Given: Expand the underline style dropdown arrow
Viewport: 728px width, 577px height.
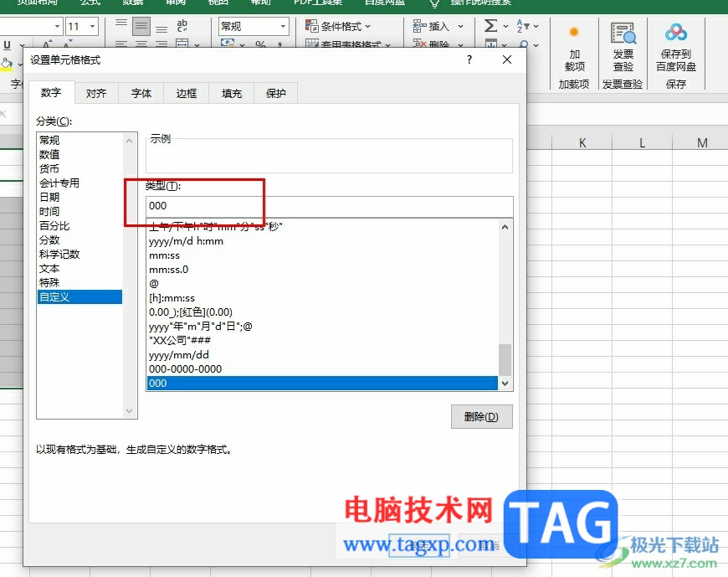Looking at the screenshot, I should [22, 45].
